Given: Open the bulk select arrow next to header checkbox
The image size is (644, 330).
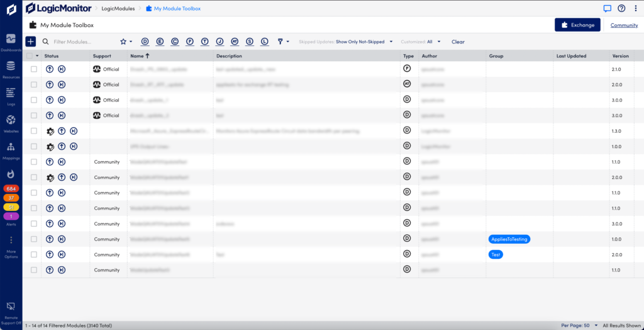Looking at the screenshot, I should point(37,56).
